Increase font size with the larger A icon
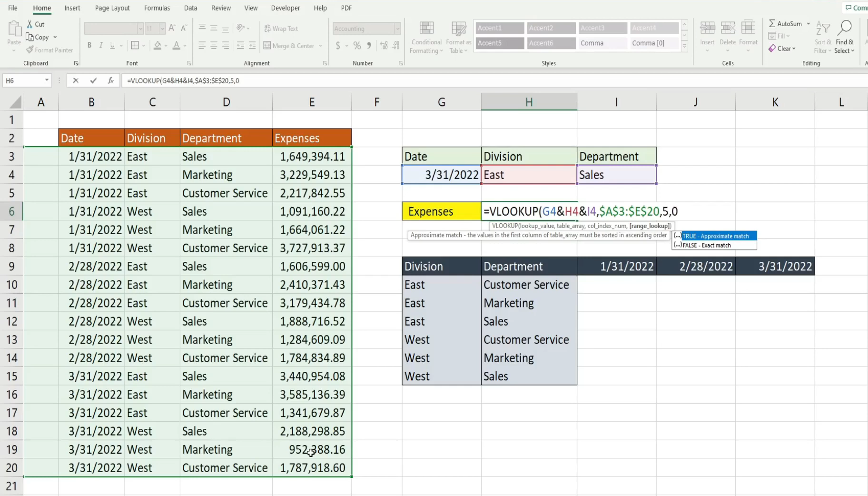The width and height of the screenshot is (868, 496). 172,29
